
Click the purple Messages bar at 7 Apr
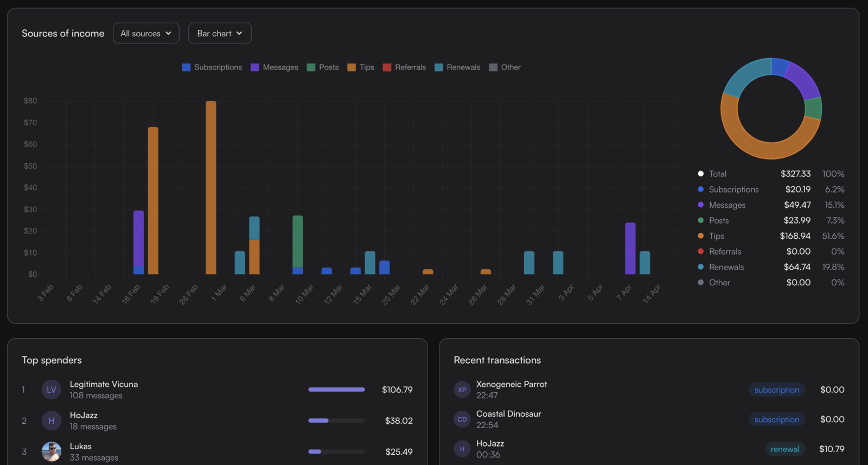(630, 249)
